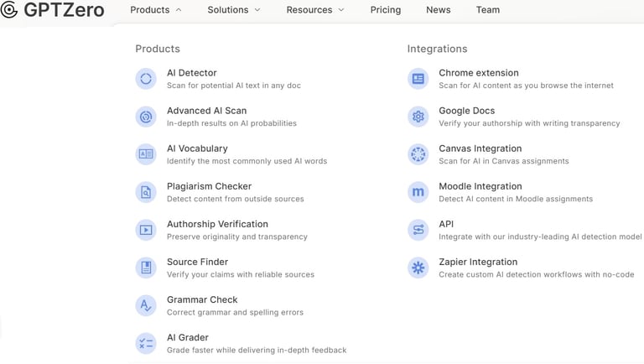Open the Chrome extension link
Screen dimensions: 644x364
tap(479, 73)
